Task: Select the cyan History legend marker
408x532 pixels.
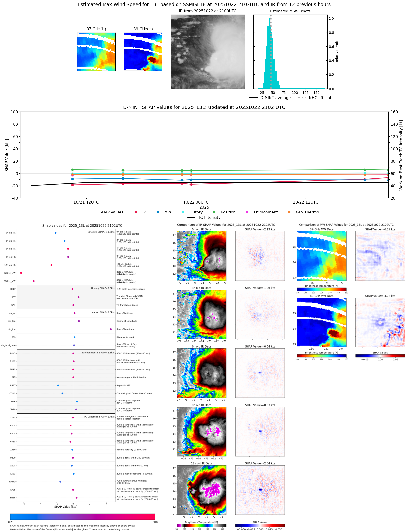Action: pyautogui.click(x=183, y=212)
